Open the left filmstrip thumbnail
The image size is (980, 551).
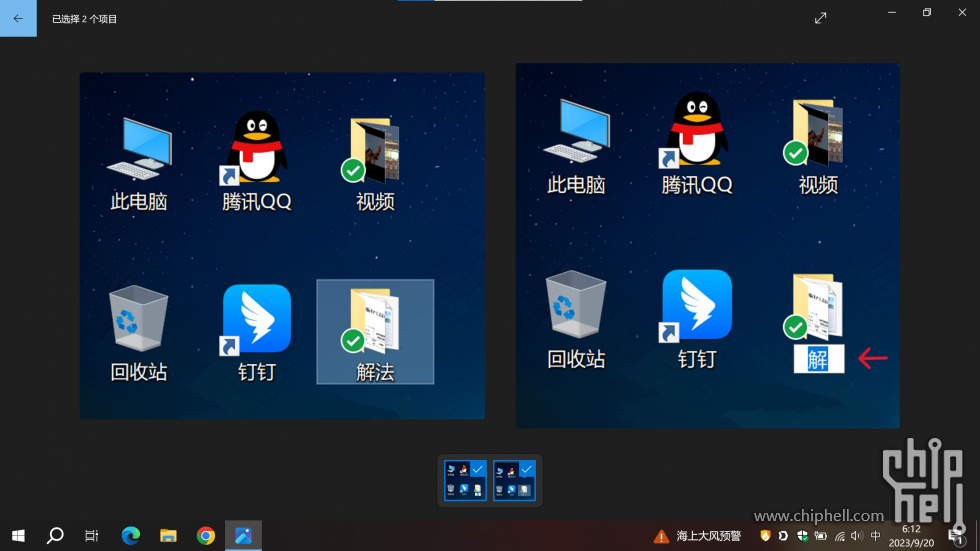coord(465,480)
